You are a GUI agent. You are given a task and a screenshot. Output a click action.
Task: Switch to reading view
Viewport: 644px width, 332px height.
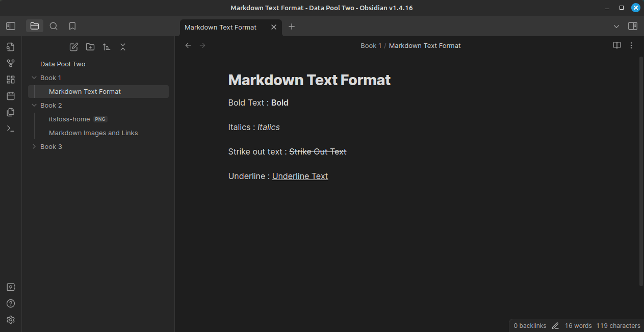coord(617,45)
